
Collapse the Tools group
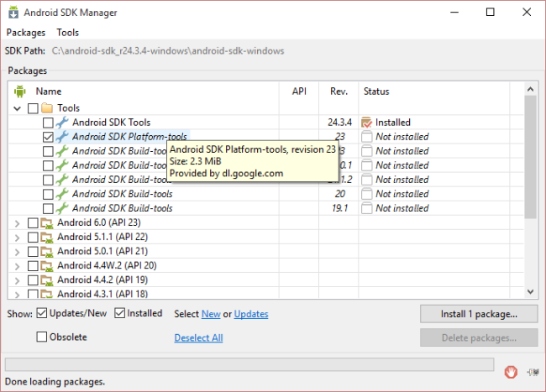pos(17,108)
